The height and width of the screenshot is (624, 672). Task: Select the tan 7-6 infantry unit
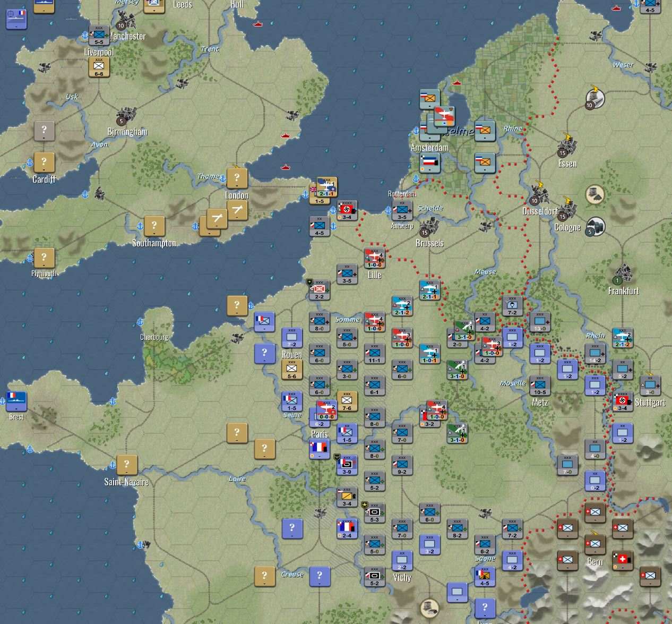tap(347, 401)
